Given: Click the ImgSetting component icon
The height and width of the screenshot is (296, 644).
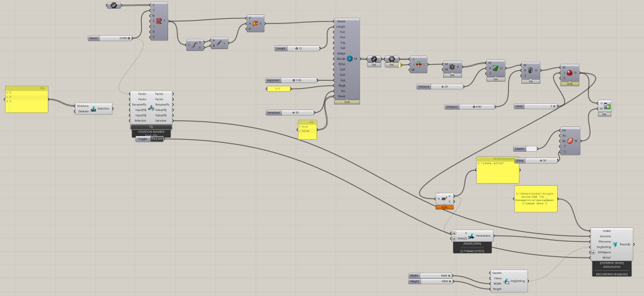Looking at the screenshot, I should [506, 281].
